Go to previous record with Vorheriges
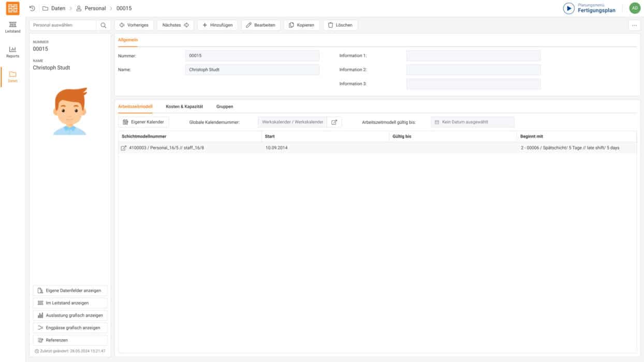Viewport: 644px width, 362px height. pos(134,25)
